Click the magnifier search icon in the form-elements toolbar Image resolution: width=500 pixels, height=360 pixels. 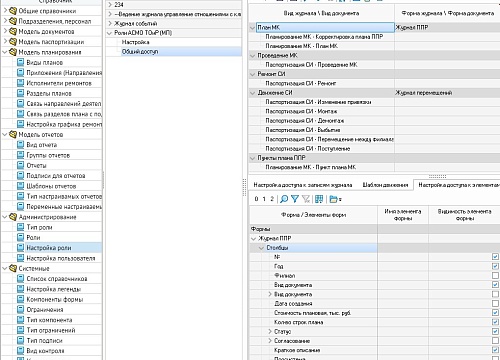pos(284,199)
